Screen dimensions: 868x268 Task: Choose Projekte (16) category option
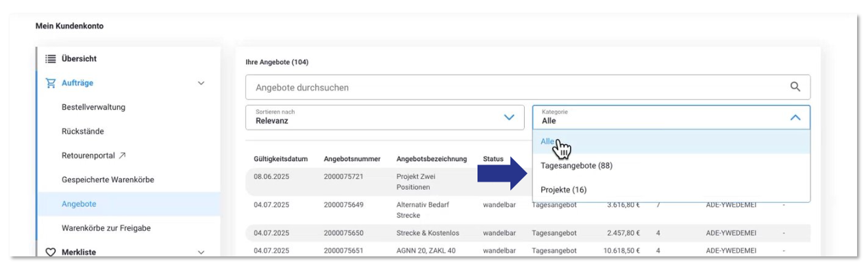[671, 190]
